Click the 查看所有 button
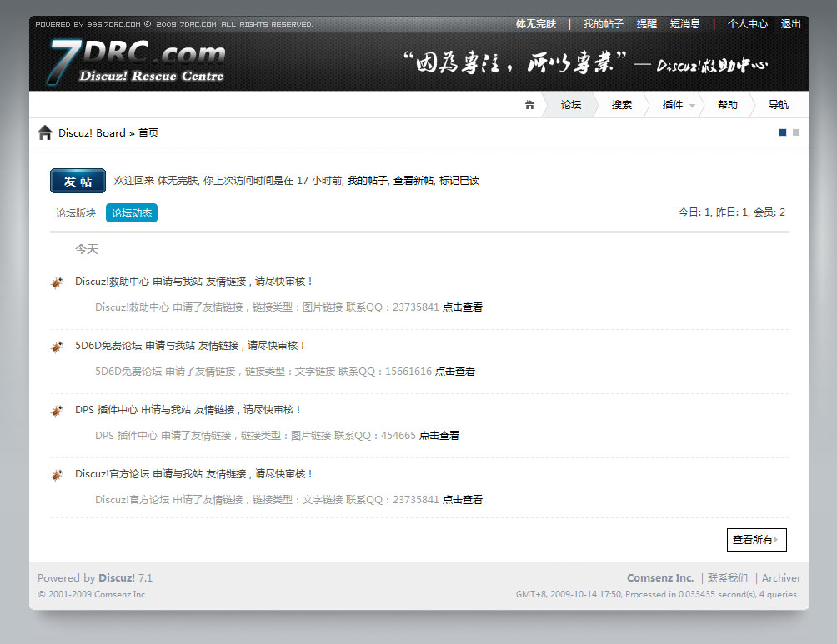The height and width of the screenshot is (644, 837). [756, 539]
